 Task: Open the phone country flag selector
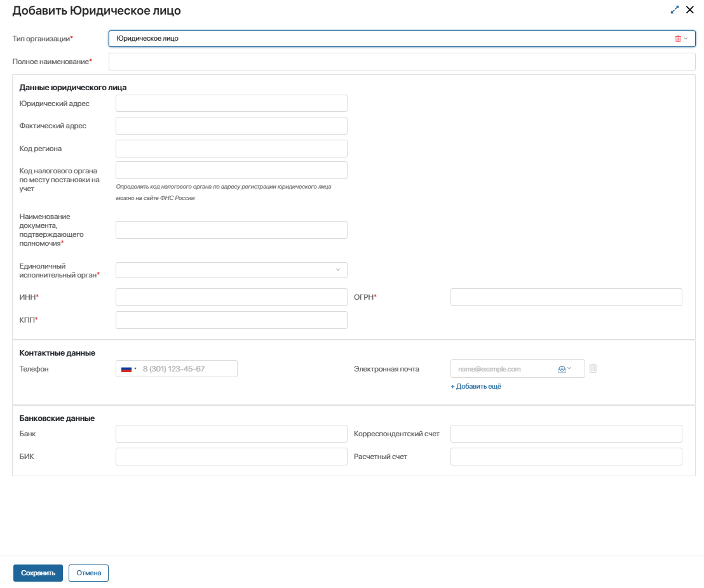click(128, 369)
